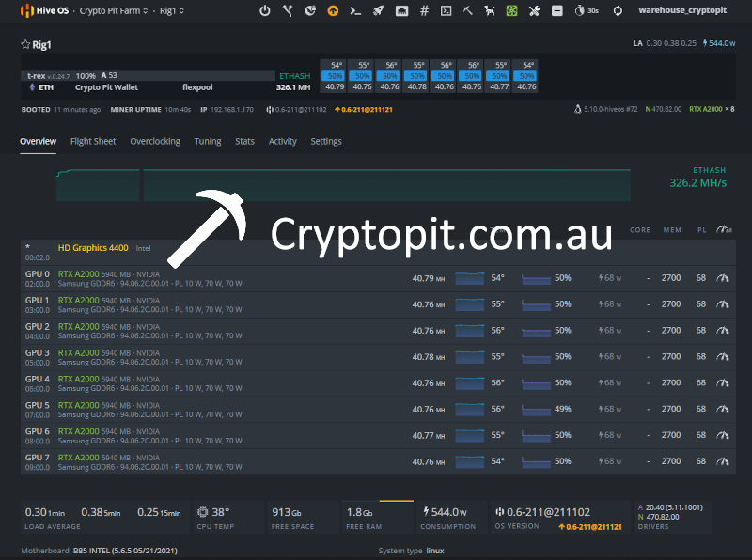This screenshot has width=752, height=560.
Task: Open the Stats tab
Action: click(x=244, y=142)
